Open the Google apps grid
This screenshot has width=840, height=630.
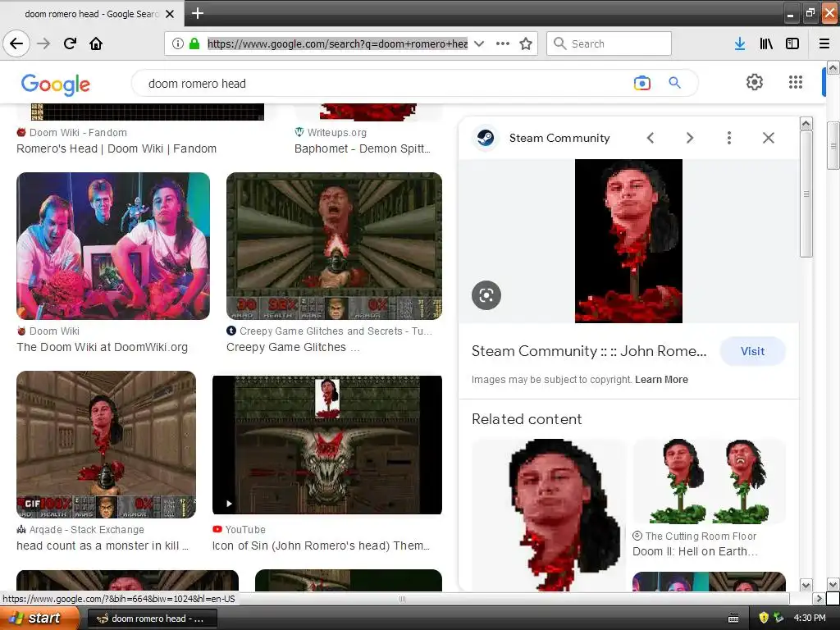796,82
